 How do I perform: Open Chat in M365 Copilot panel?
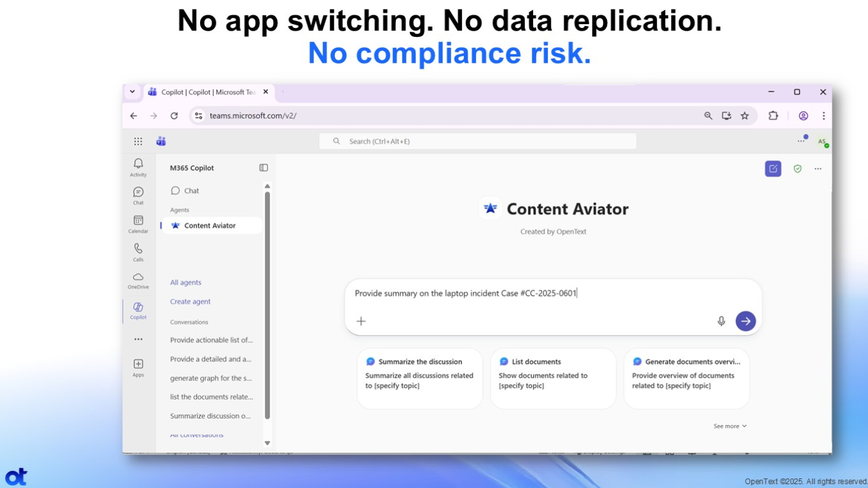pyautogui.click(x=185, y=191)
